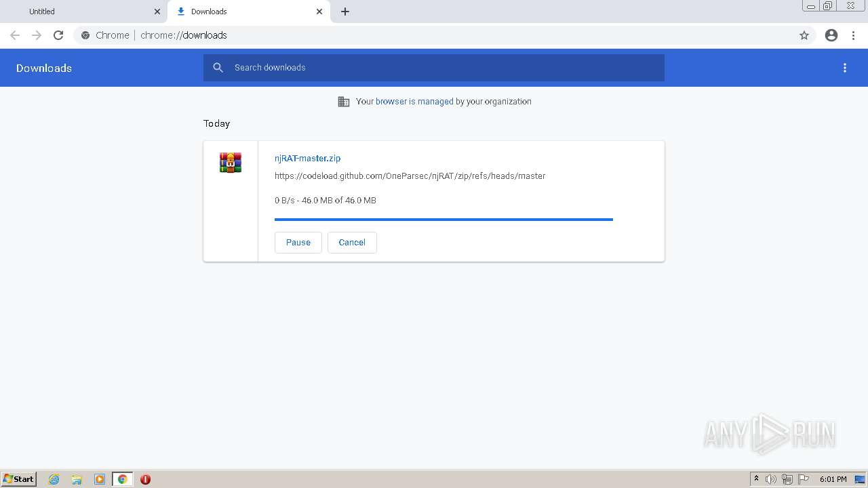The width and height of the screenshot is (868, 488).
Task: Open the codeload.github.com source URL
Action: coord(410,176)
